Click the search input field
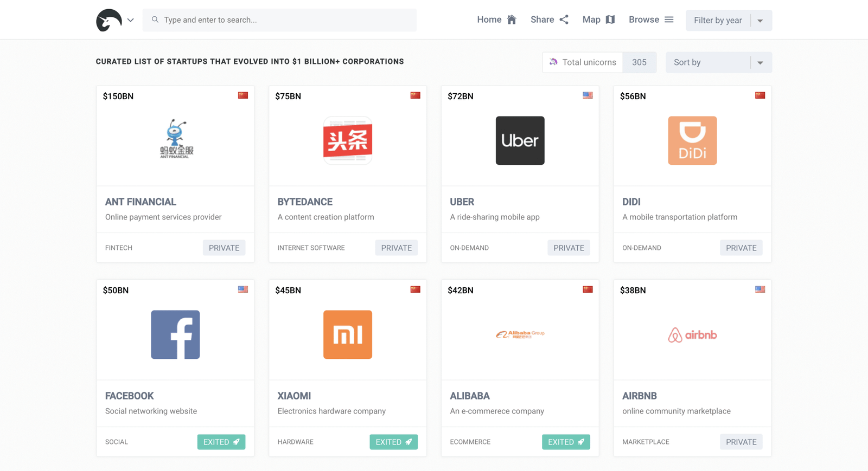The image size is (868, 471). tap(279, 20)
